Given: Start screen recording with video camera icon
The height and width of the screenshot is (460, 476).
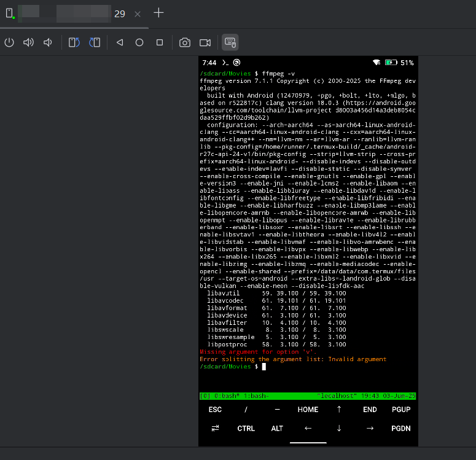Looking at the screenshot, I should coord(205,42).
